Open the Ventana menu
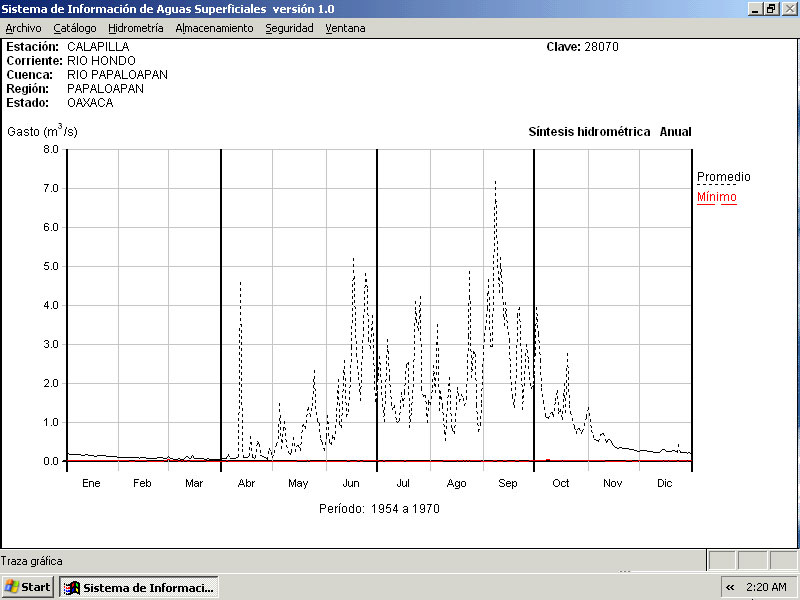The height and width of the screenshot is (600, 800). [x=345, y=28]
